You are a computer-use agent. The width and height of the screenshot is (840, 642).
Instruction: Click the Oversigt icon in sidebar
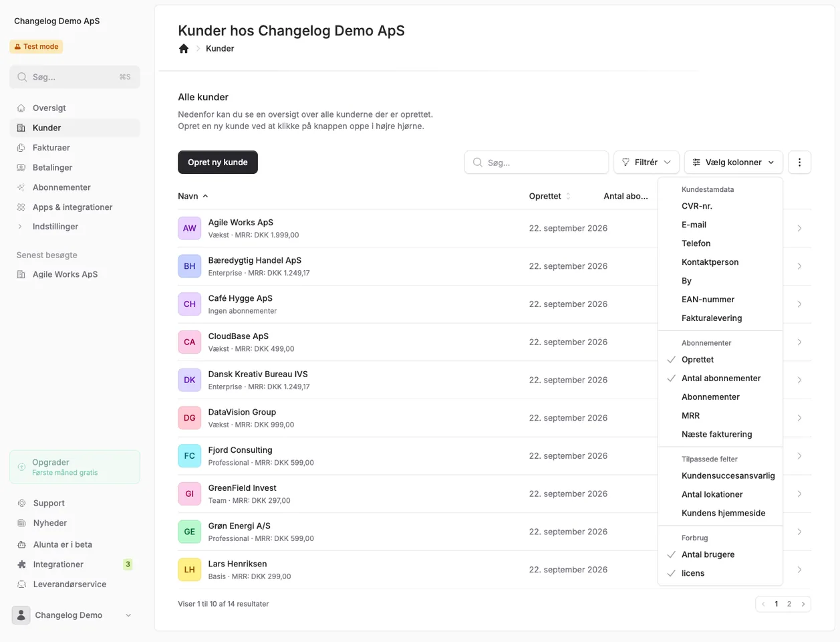(x=21, y=108)
